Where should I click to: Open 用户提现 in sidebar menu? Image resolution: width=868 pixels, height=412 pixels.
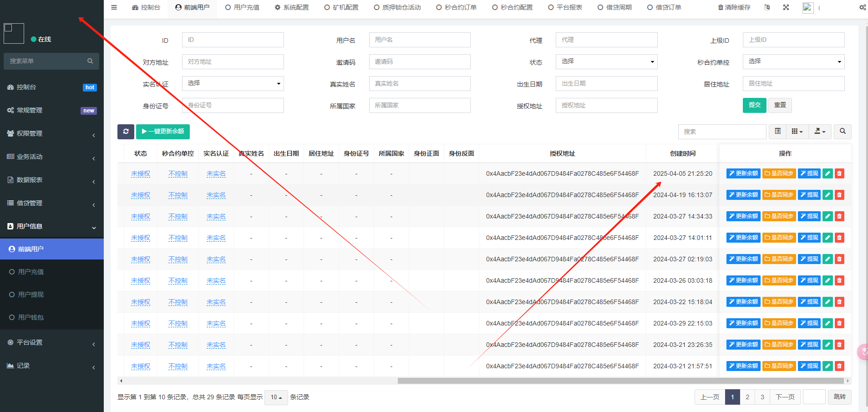click(x=31, y=295)
